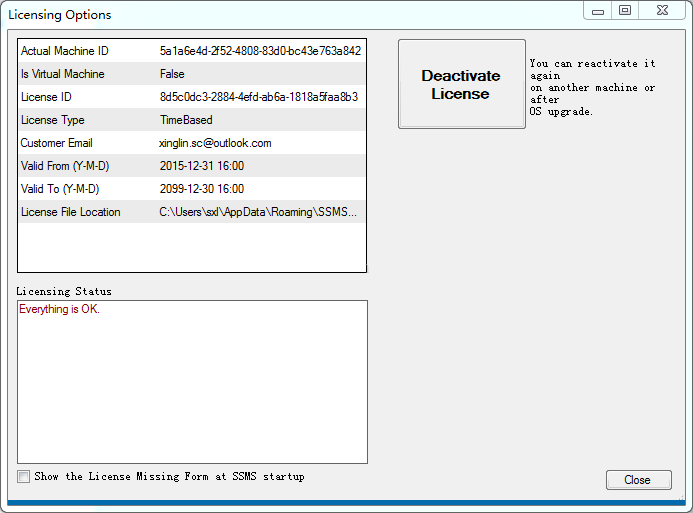Select the Is Virtual Machine label
Viewport: 693px width, 513px height.
point(63,74)
